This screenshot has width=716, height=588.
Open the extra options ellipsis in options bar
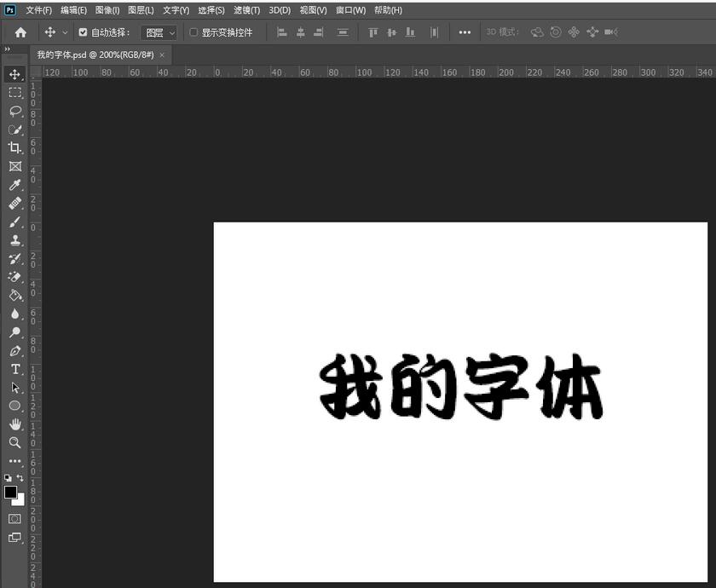pos(465,32)
